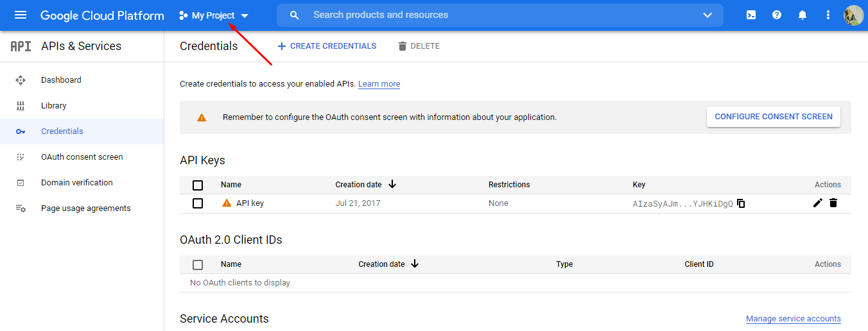Click the user account avatar
Screen dimensions: 868x331
tap(853, 15)
